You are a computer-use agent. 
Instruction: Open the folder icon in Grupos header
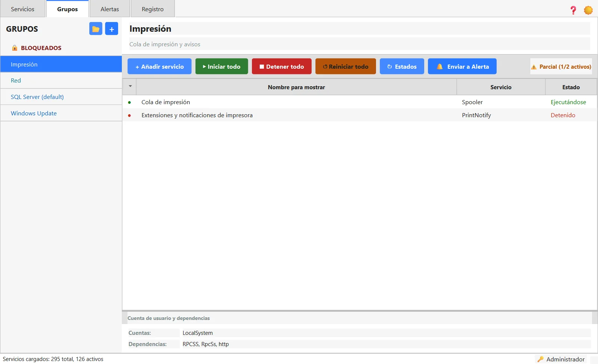96,29
